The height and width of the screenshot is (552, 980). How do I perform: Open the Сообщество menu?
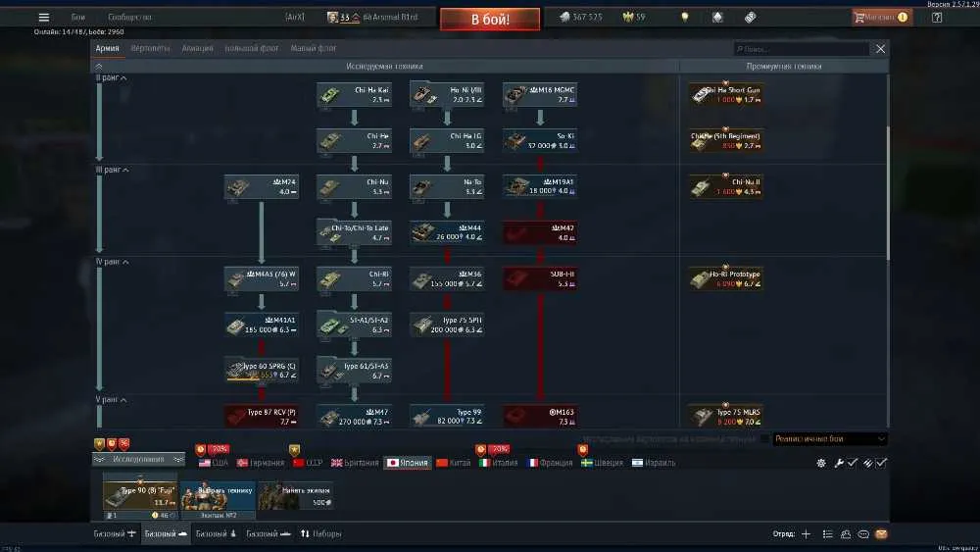tap(129, 18)
